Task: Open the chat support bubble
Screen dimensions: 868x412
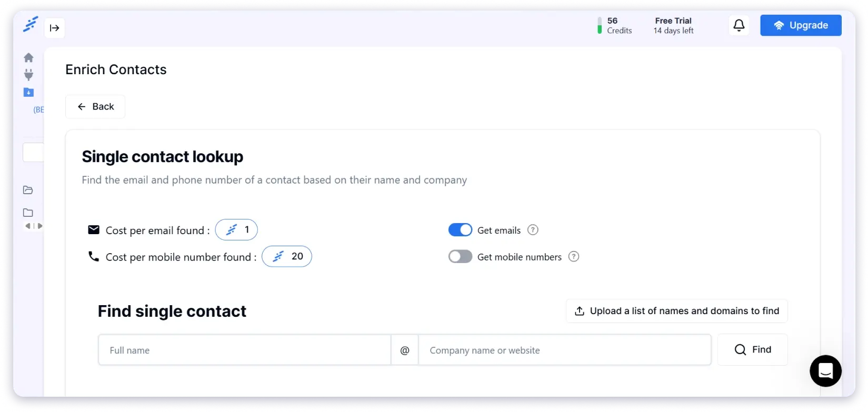Action: [825, 371]
